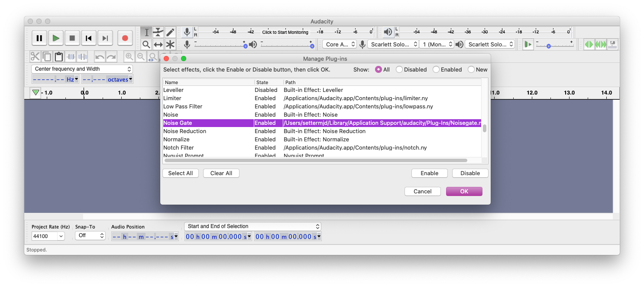Select the Noise Reduction plug-in row
644x287 pixels.
coord(322,131)
